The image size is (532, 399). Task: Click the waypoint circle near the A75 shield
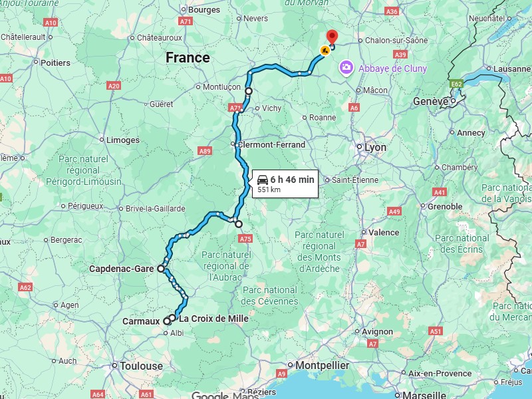[x=239, y=224]
